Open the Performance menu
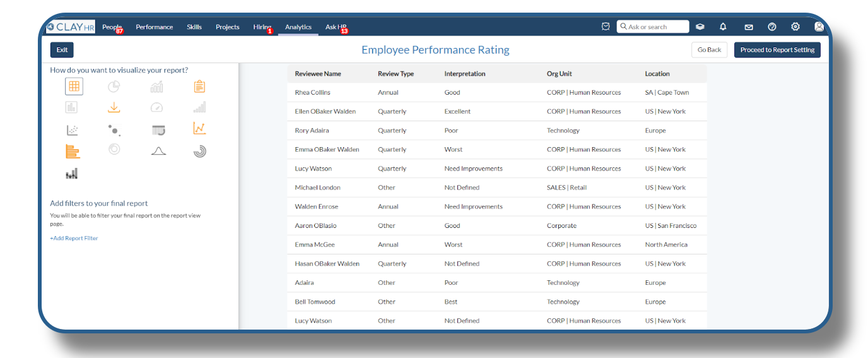This screenshot has height=358, width=868. pos(155,27)
